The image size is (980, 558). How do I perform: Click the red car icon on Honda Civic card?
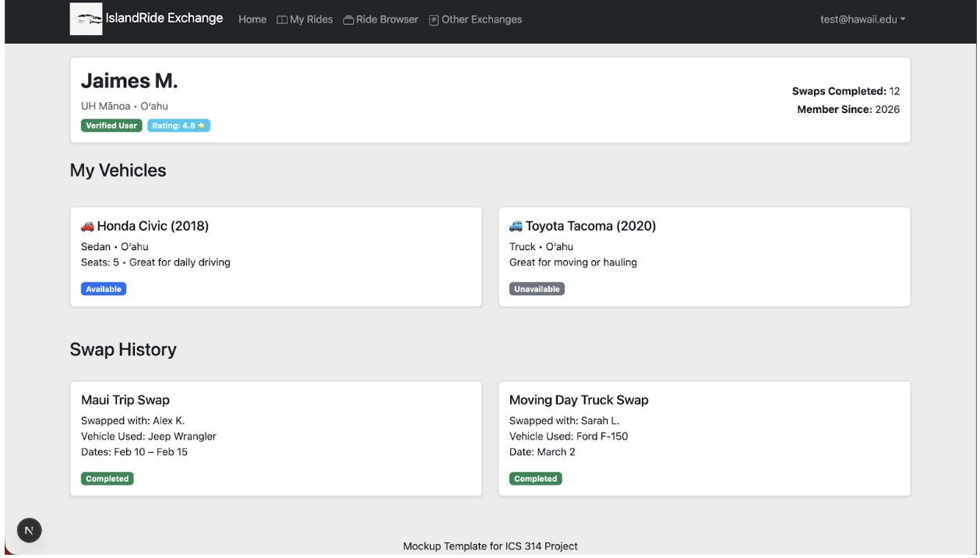pyautogui.click(x=89, y=226)
